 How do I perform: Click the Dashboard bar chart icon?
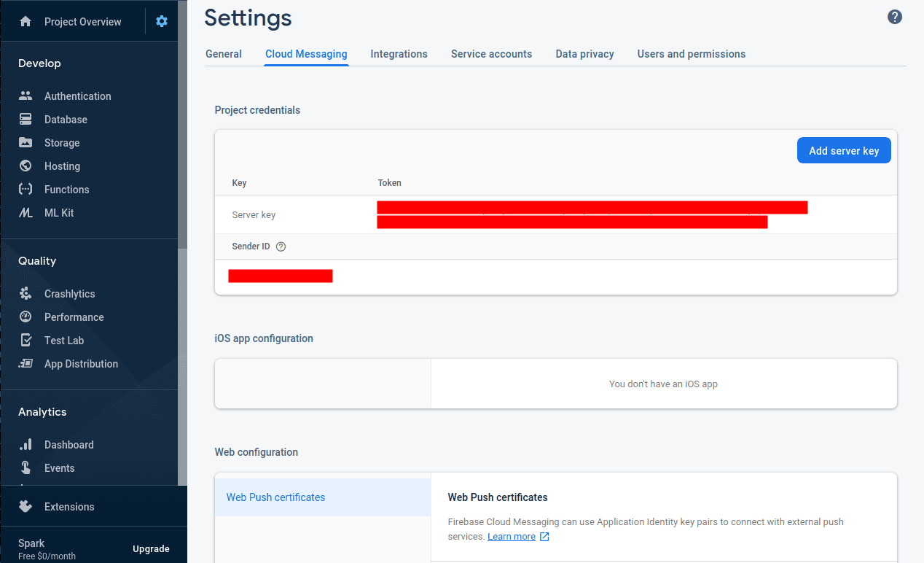coord(26,445)
